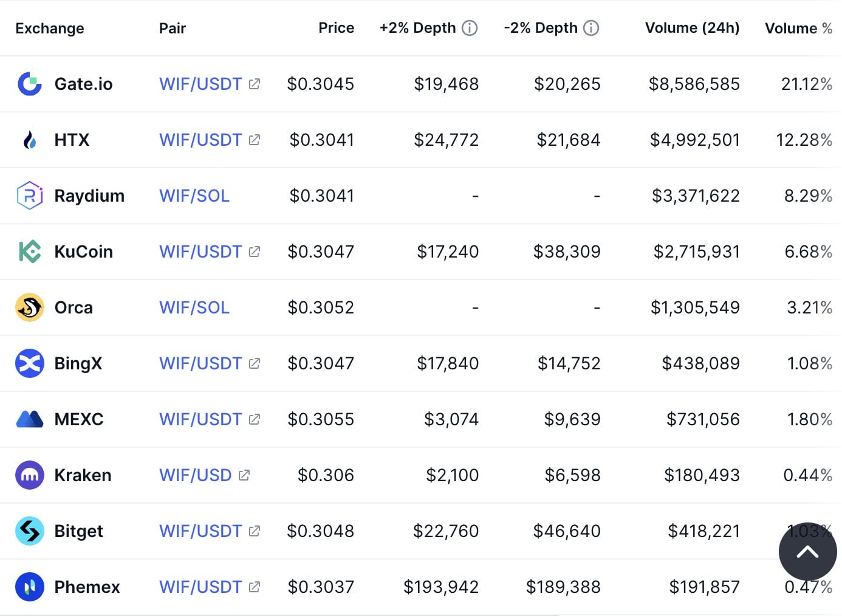Click the Phemex logo icon

[29, 587]
